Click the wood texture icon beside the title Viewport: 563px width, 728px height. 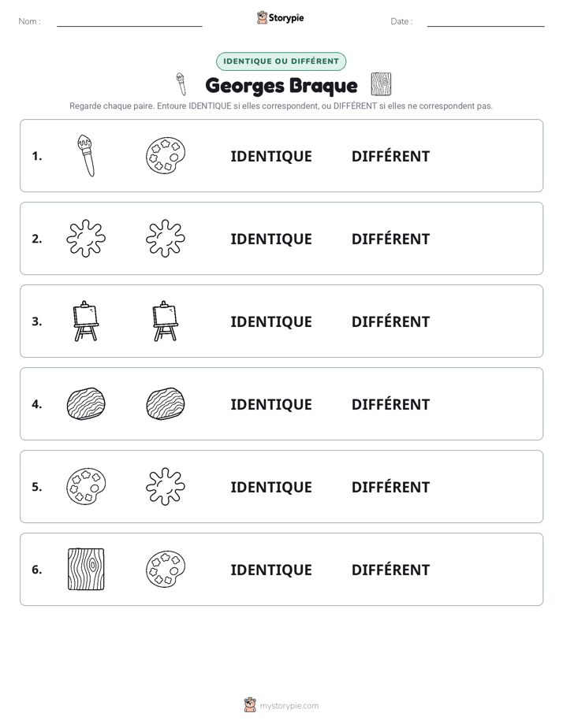pos(381,84)
